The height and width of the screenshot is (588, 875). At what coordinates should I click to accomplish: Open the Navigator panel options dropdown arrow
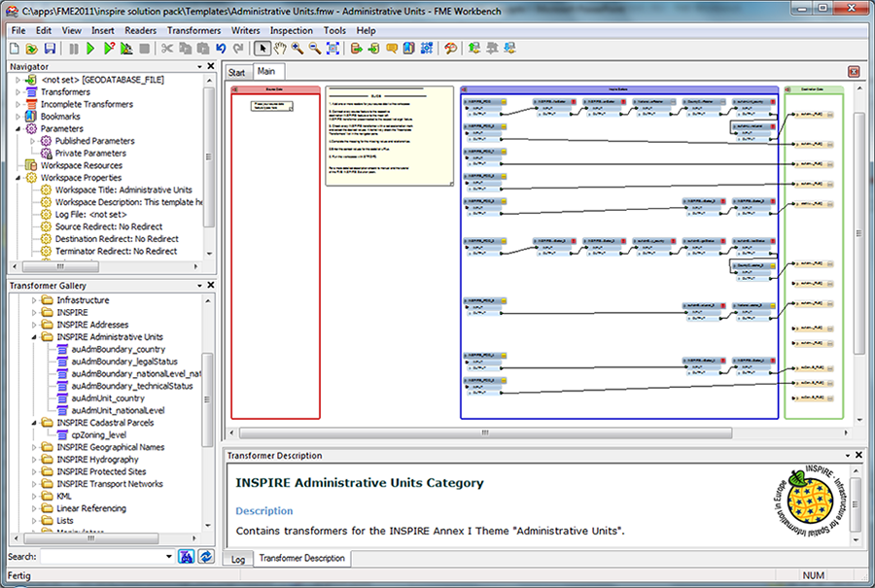[x=199, y=66]
